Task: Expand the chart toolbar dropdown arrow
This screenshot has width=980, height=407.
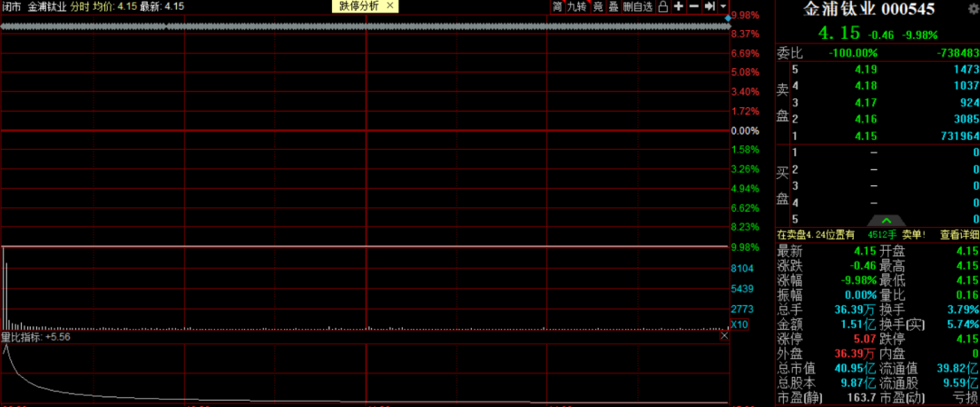Action: click(x=722, y=6)
